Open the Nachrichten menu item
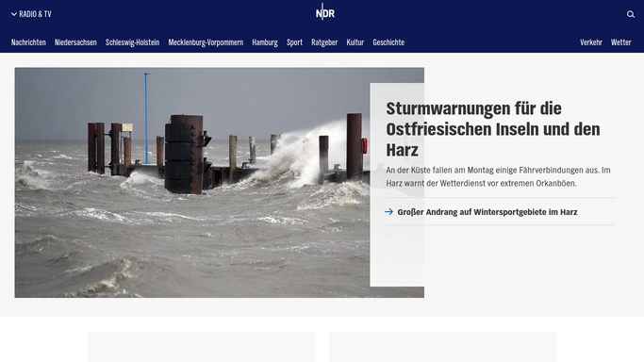 (28, 42)
